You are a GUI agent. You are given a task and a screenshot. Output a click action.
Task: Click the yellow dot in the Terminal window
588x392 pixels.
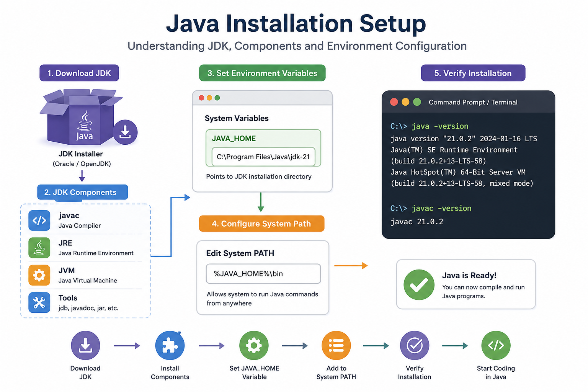(405, 102)
